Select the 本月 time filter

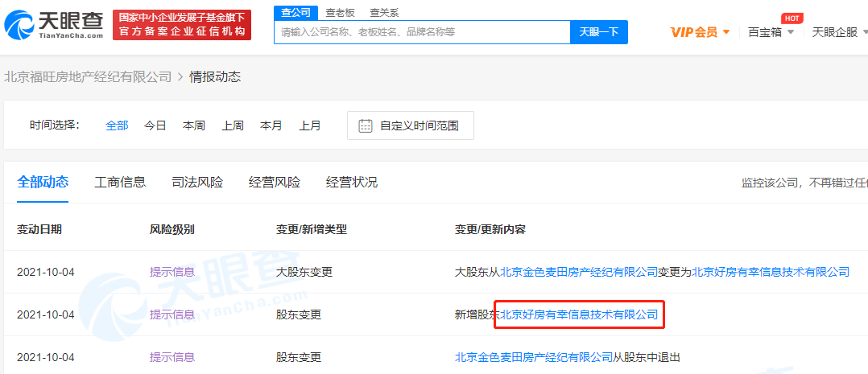(271, 125)
